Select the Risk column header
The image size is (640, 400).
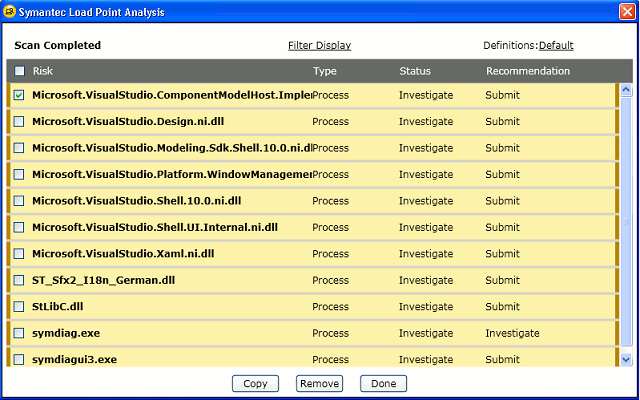click(x=43, y=71)
